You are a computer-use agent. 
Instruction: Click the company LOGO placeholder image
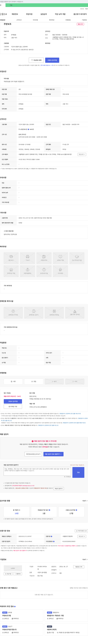pyautogui.click(x=13, y=568)
